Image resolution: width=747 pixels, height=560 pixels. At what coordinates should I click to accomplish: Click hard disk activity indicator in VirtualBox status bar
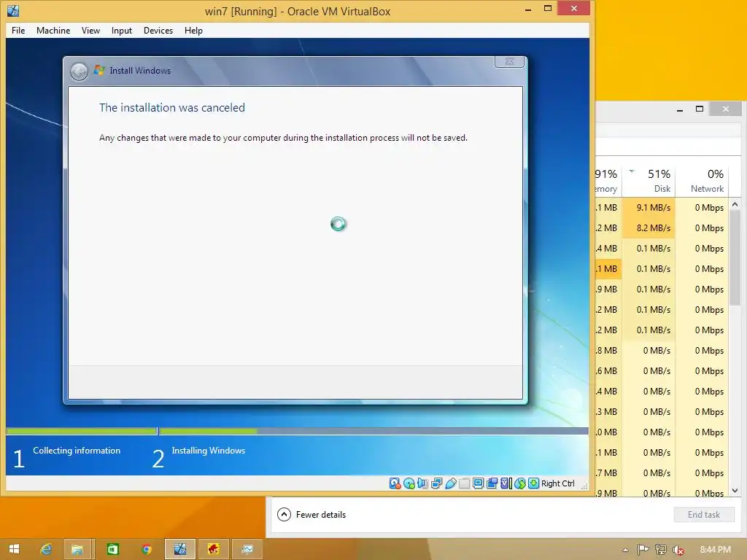395,483
